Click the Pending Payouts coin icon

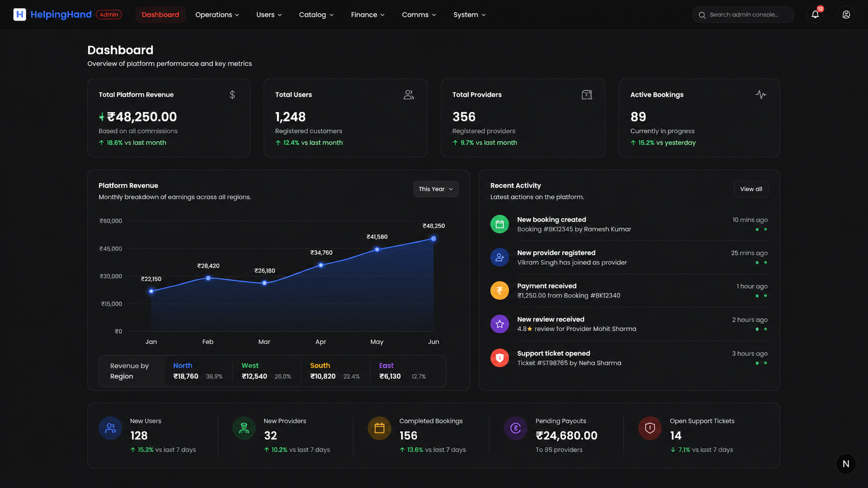516,428
